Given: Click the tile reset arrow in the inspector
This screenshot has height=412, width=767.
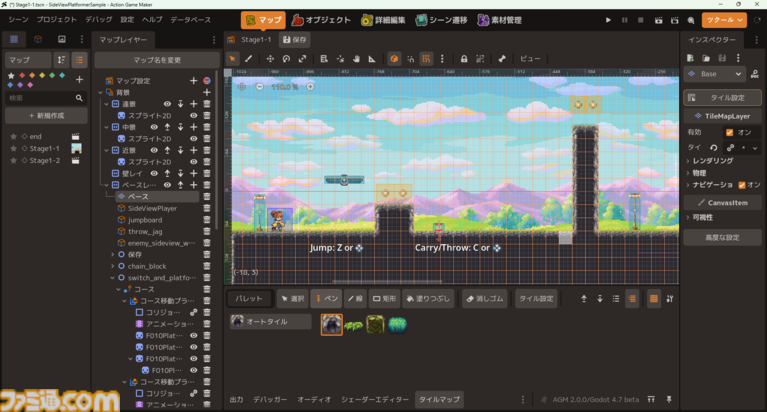Looking at the screenshot, I should (714, 147).
